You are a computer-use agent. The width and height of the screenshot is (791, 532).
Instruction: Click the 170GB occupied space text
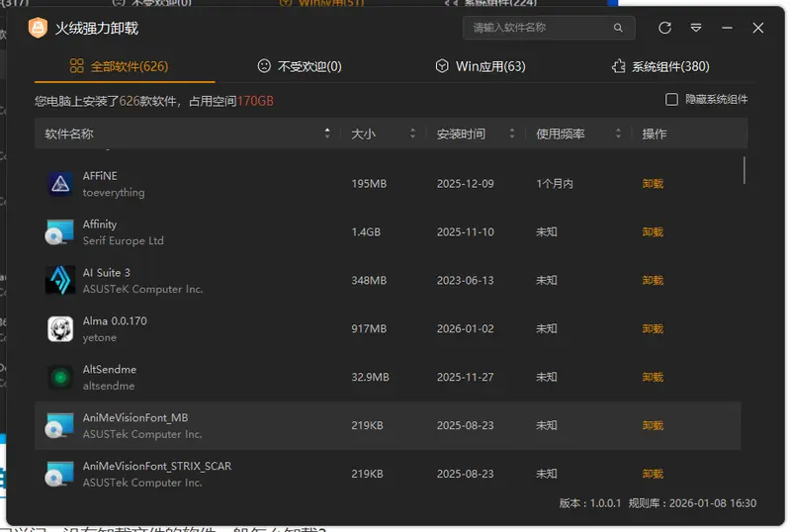[255, 101]
